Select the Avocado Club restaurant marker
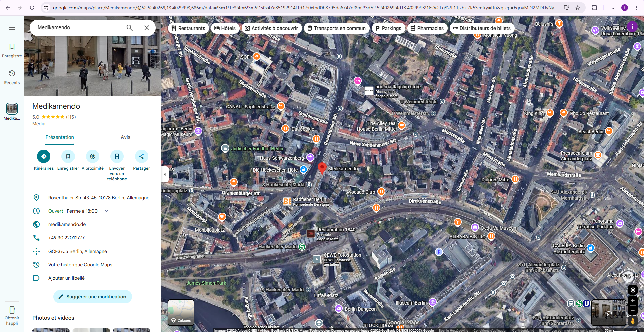Viewport: 644px width, 332px height. 381,192
